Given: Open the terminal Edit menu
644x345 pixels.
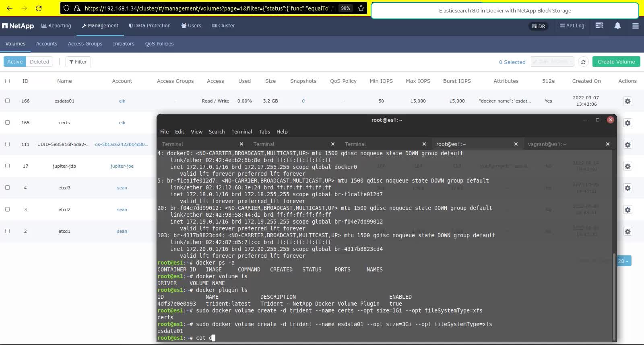Looking at the screenshot, I should [180, 131].
